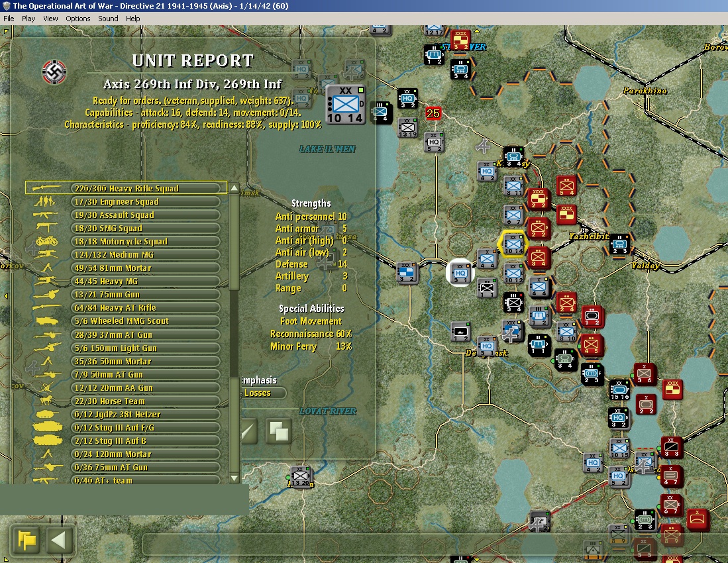Screen dimensions: 728x563
Task: Click the yellow flags button at bottom left
Action: tap(26, 540)
